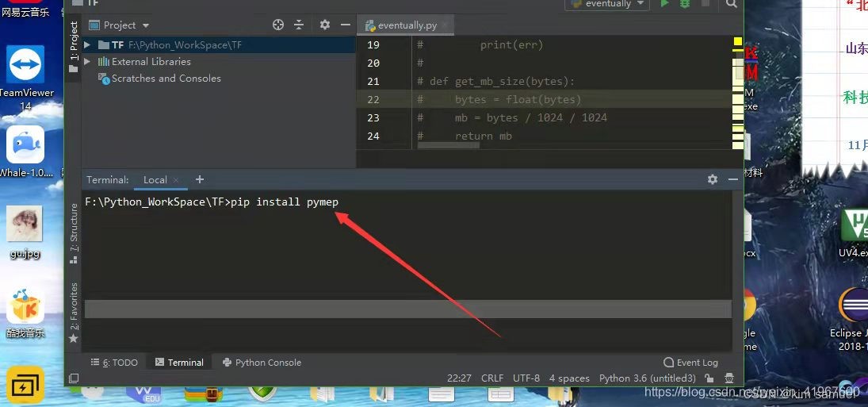Open the 6: TODO tool window tab
Viewport: 868px width, 407px height.
114,362
